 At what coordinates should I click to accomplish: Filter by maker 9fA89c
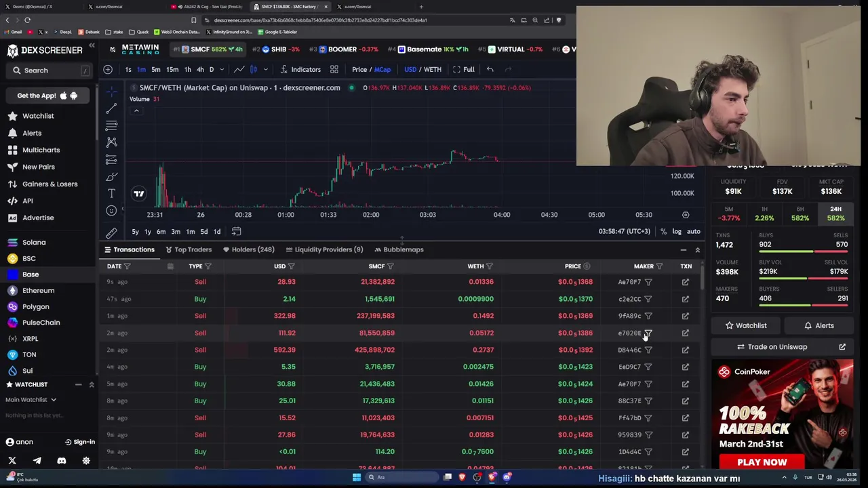[648, 316]
